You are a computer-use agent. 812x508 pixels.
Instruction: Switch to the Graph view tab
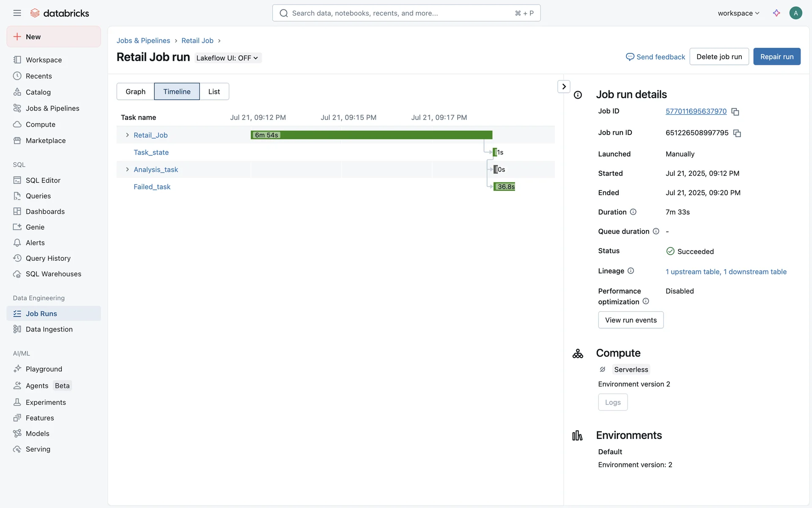pyautogui.click(x=135, y=91)
